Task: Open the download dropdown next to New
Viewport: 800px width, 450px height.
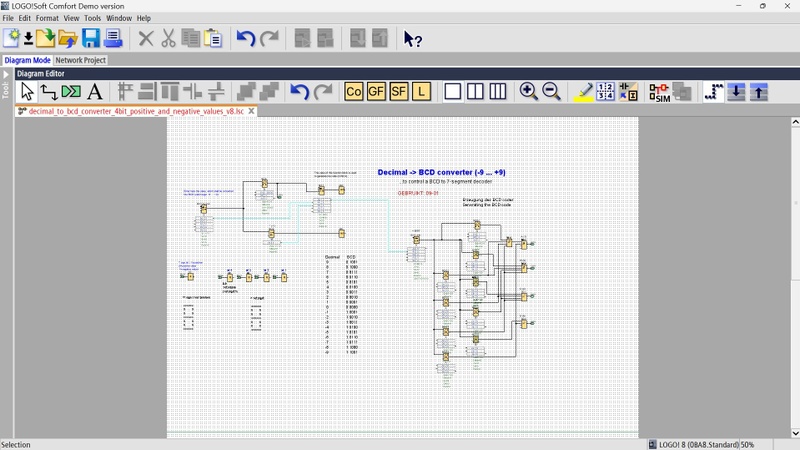Action: tap(29, 39)
